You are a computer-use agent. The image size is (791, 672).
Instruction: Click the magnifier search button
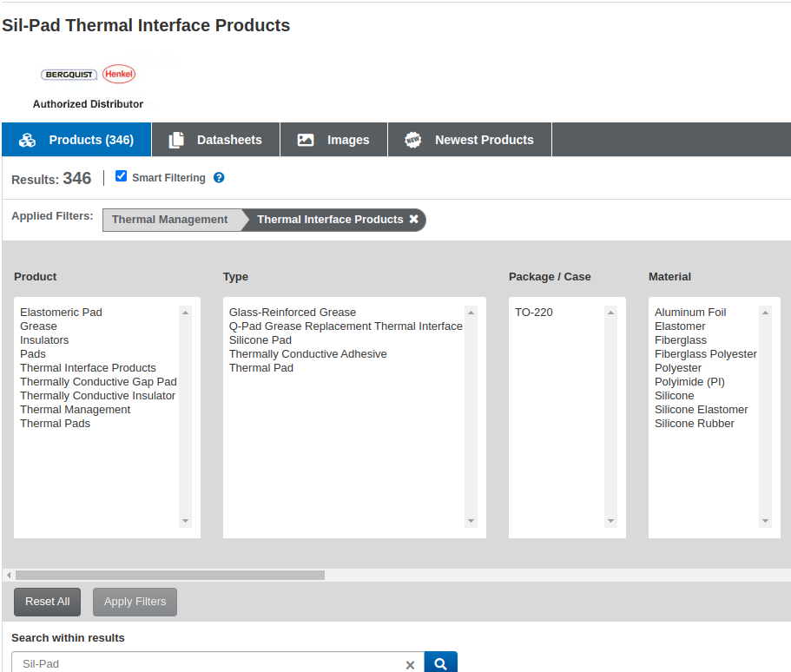(x=440, y=663)
